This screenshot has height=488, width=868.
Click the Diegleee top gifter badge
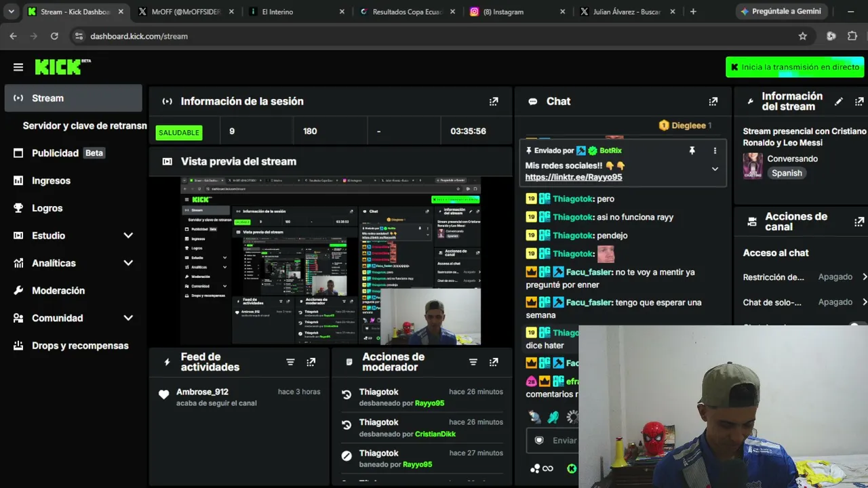pos(685,125)
